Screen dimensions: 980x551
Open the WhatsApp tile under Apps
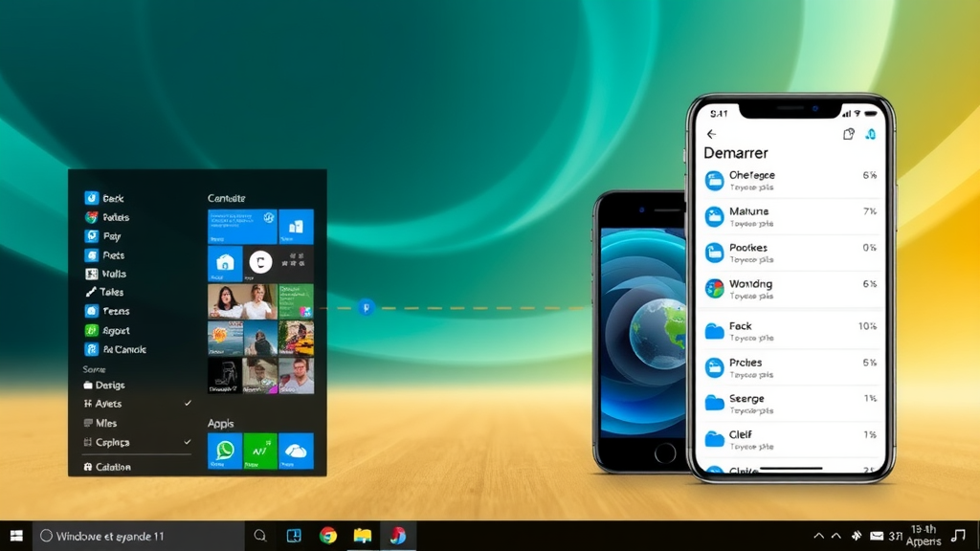tap(226, 449)
